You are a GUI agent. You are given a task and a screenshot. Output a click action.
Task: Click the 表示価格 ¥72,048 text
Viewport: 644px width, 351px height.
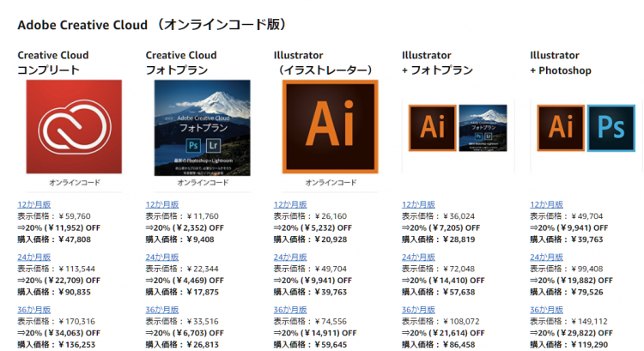click(439, 269)
